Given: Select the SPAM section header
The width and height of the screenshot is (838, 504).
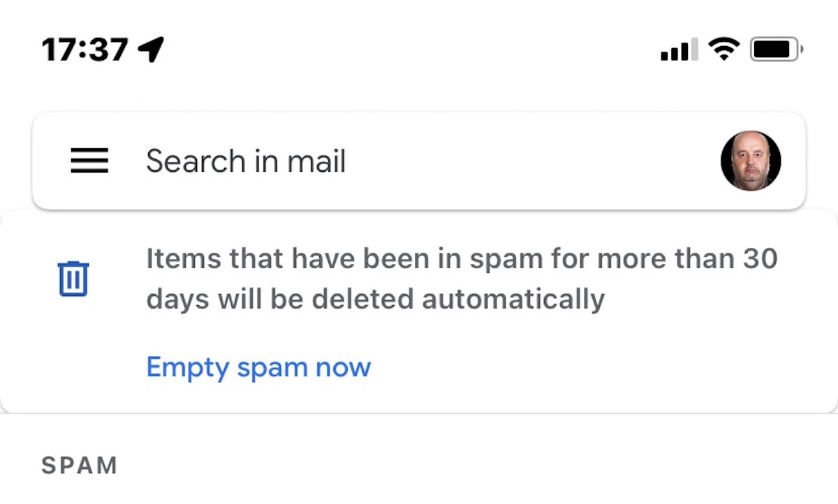Looking at the screenshot, I should [80, 466].
